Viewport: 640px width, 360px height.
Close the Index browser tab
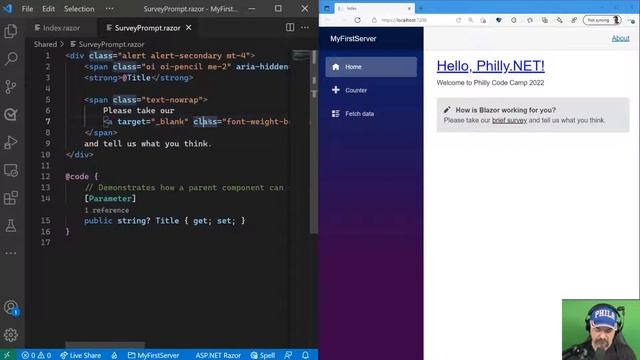click(x=409, y=8)
